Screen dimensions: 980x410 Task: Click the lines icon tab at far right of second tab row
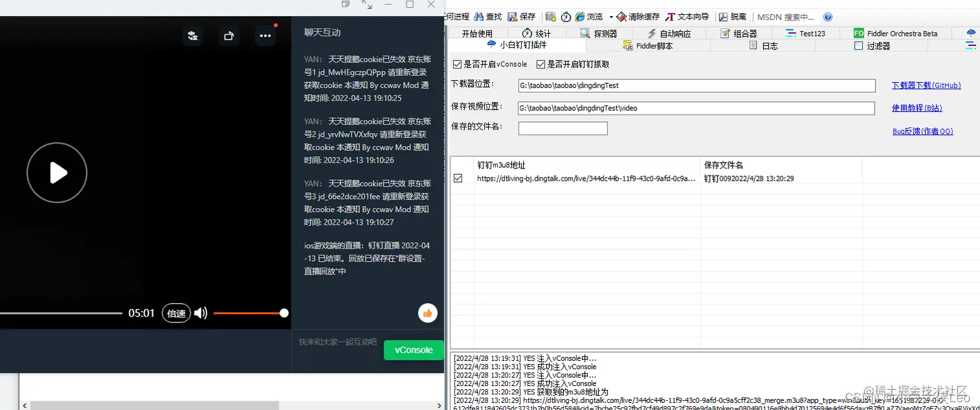click(970, 46)
